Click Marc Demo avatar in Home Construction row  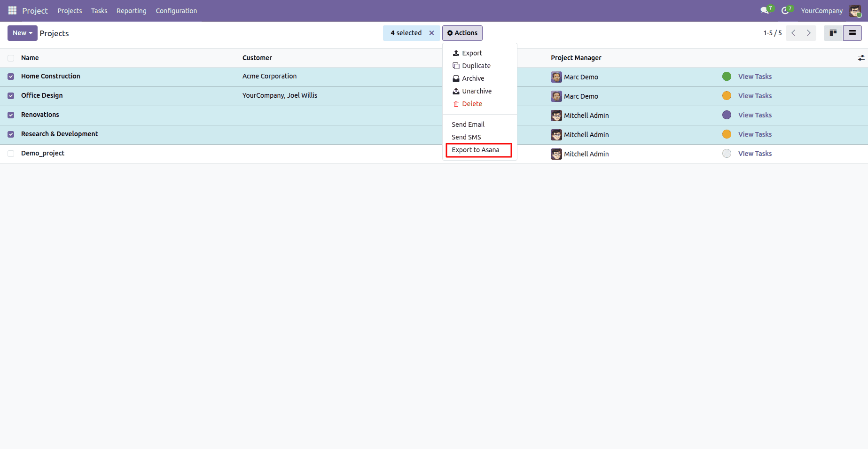pyautogui.click(x=556, y=77)
